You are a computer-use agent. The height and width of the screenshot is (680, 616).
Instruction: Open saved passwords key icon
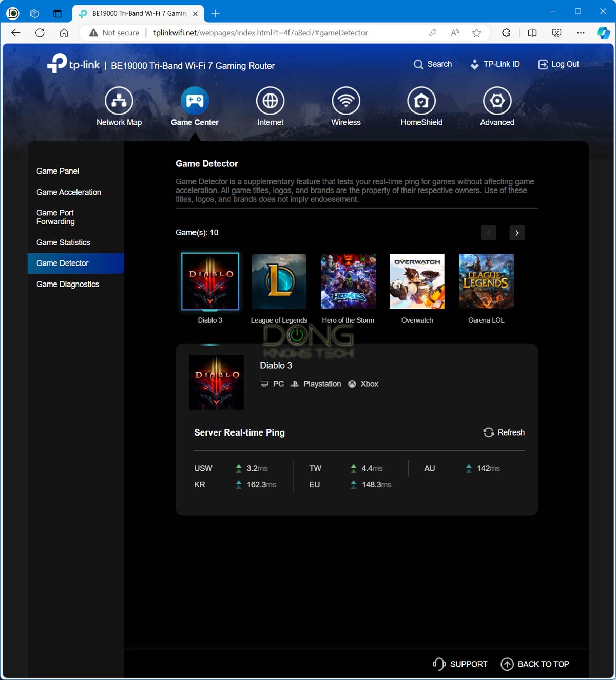pyautogui.click(x=433, y=33)
